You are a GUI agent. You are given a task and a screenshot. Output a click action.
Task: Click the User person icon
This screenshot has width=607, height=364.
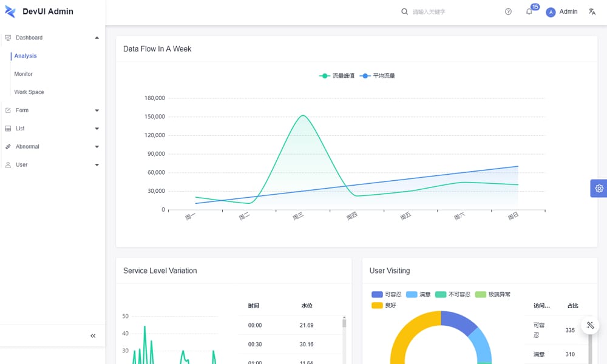[8, 165]
